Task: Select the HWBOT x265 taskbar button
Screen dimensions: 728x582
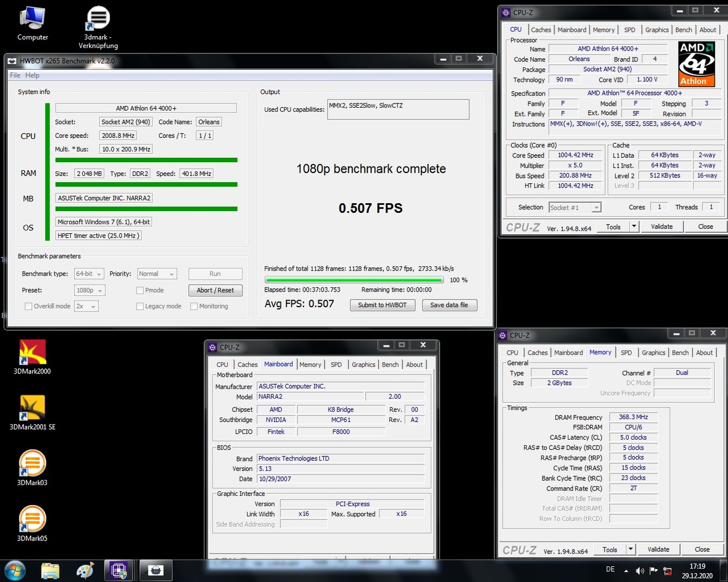Action: [156, 571]
